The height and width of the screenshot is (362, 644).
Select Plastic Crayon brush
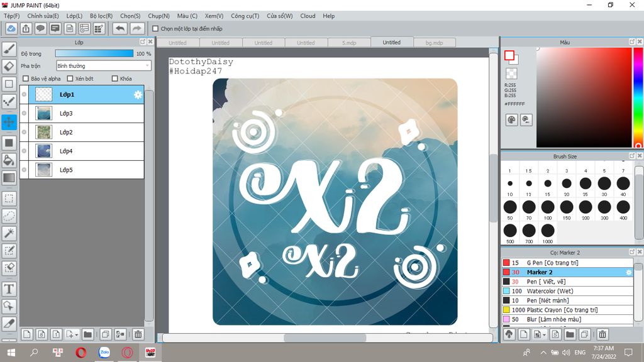pos(567,310)
